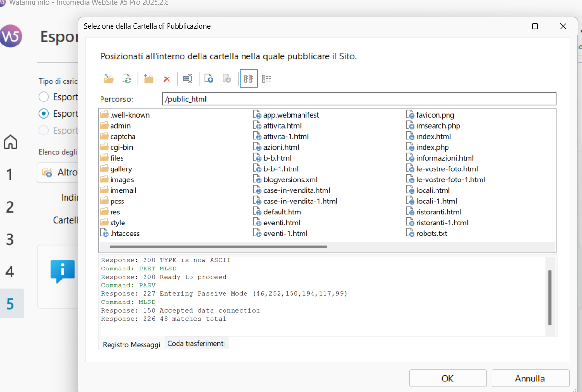This screenshot has width=582, height=392.
Task: Rename the selected file or folder
Action: click(188, 78)
